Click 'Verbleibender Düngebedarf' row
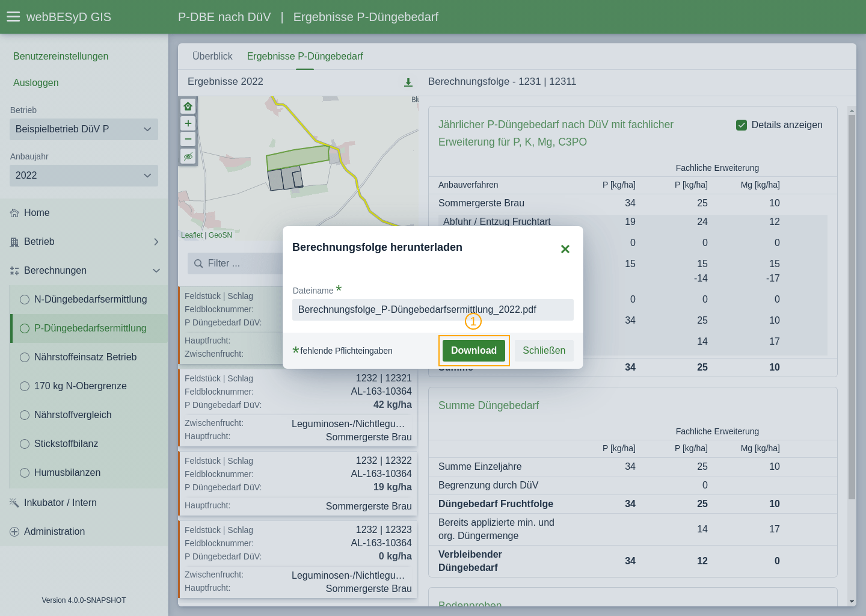The width and height of the screenshot is (866, 616). (x=633, y=561)
